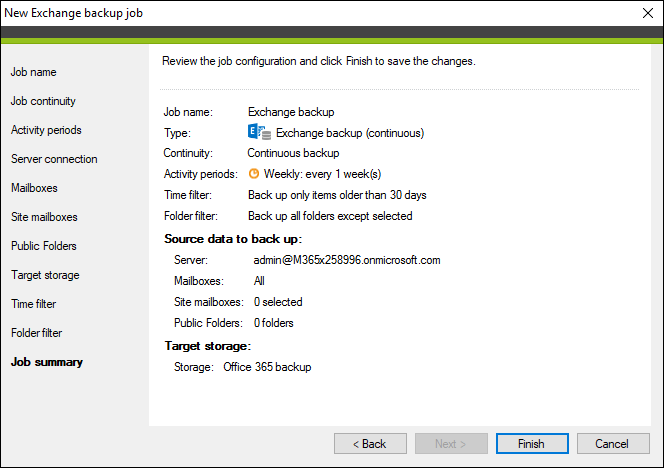This screenshot has height=468, width=664.
Task: Open the Target storage step
Action: pyautogui.click(x=45, y=275)
